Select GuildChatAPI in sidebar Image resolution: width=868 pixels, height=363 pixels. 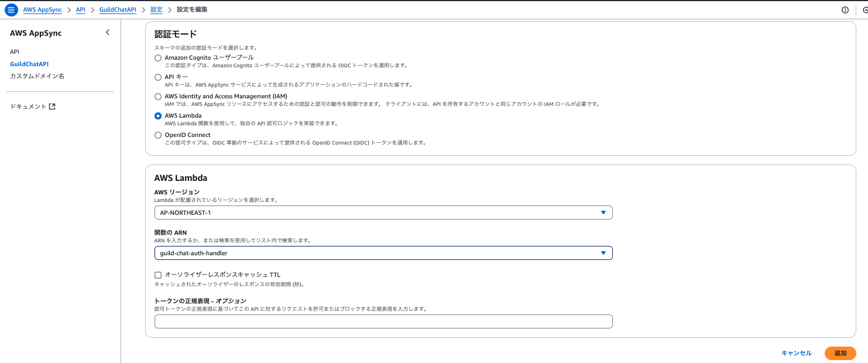click(29, 64)
